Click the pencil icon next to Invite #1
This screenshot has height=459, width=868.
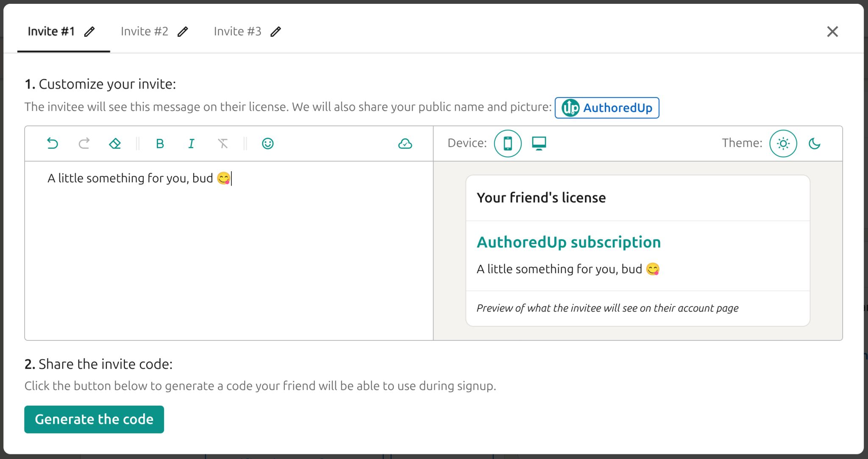point(89,31)
